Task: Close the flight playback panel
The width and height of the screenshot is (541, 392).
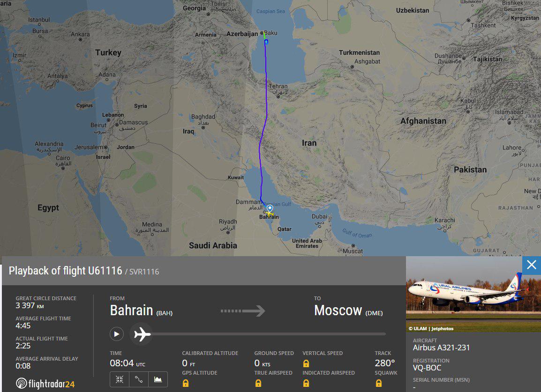Action: pos(531,265)
